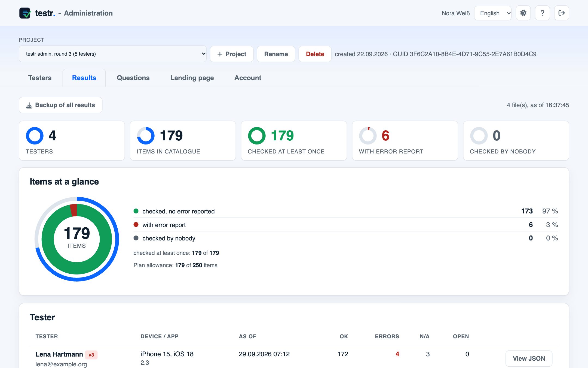Screen dimensions: 588x368
Task: Click 'Plan allowance: 179 of 250 items'
Action: pyautogui.click(x=175, y=265)
